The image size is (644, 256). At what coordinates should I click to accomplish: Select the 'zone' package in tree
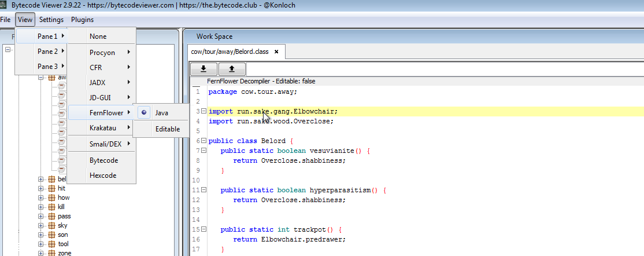[65, 253]
